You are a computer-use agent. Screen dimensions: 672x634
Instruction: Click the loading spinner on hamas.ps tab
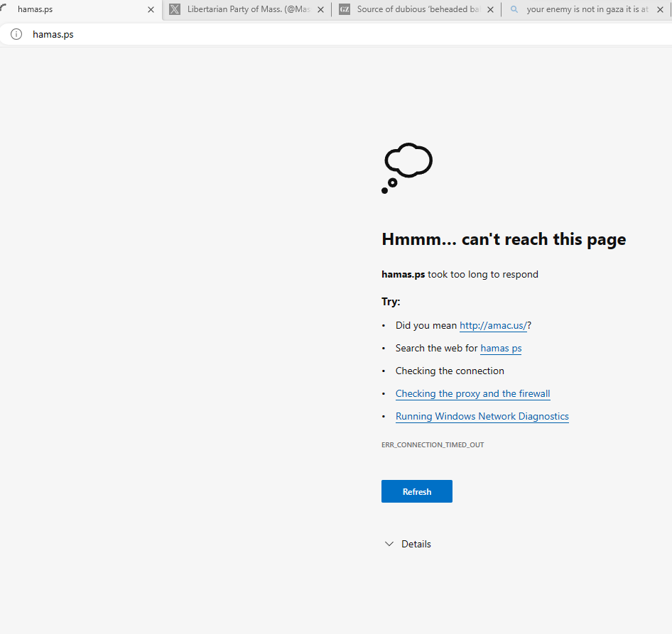pyautogui.click(x=3, y=6)
